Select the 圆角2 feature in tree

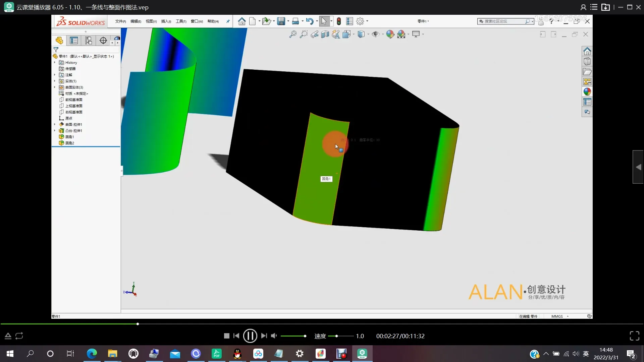(69, 143)
